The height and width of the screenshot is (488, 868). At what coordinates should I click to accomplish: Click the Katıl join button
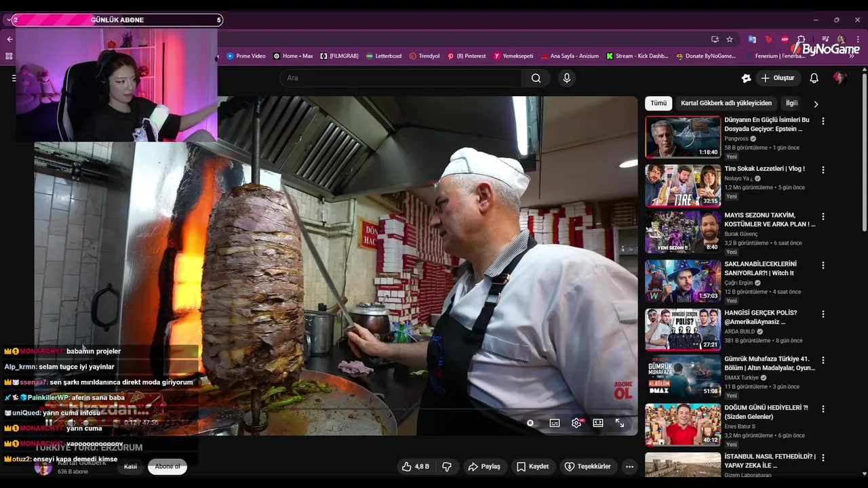[x=130, y=466]
